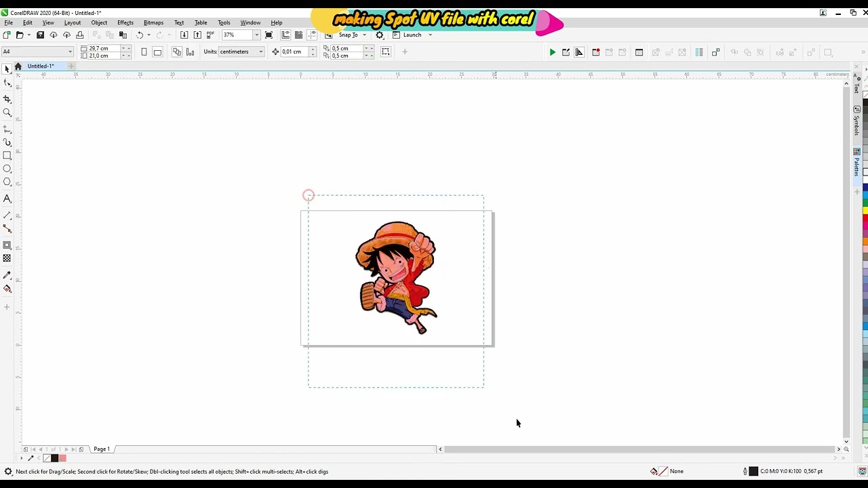Open the Tools menu

click(x=224, y=22)
